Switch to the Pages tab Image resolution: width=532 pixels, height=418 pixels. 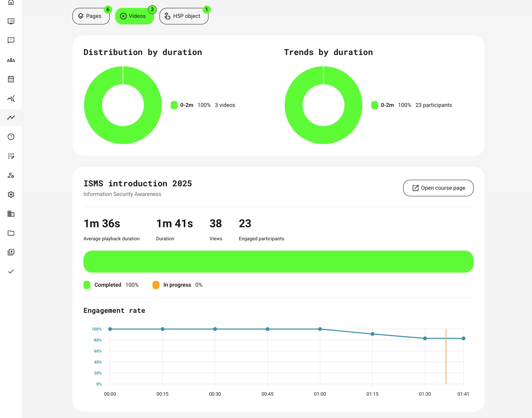91,16
